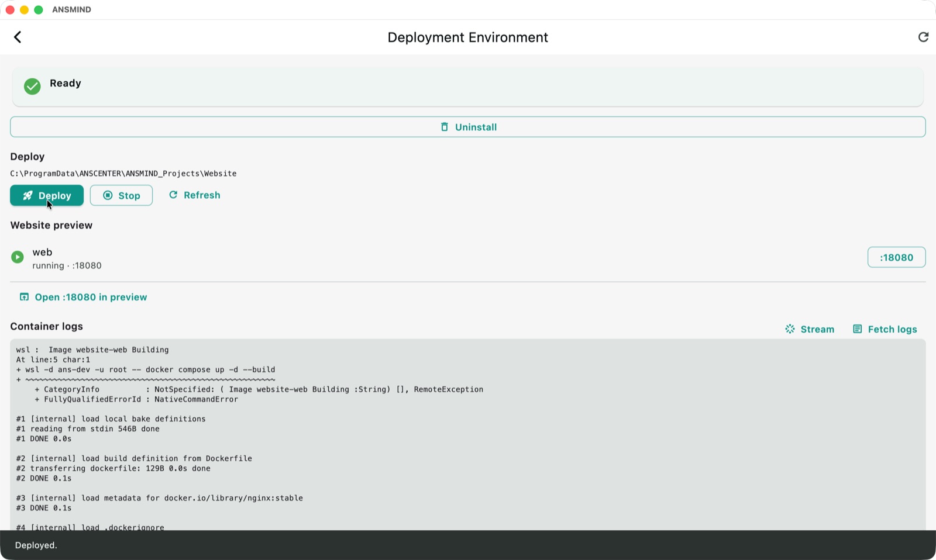Image resolution: width=936 pixels, height=560 pixels.
Task: Click the 'Website preview' heading
Action: tap(51, 225)
